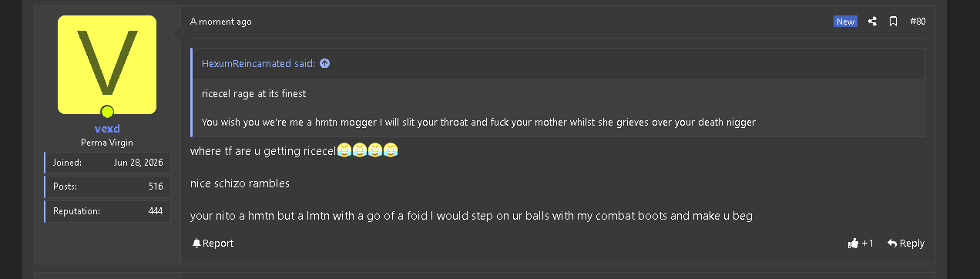Image resolution: width=980 pixels, height=279 pixels.
Task: Click the first laughing emoji in the post
Action: pos(344,150)
